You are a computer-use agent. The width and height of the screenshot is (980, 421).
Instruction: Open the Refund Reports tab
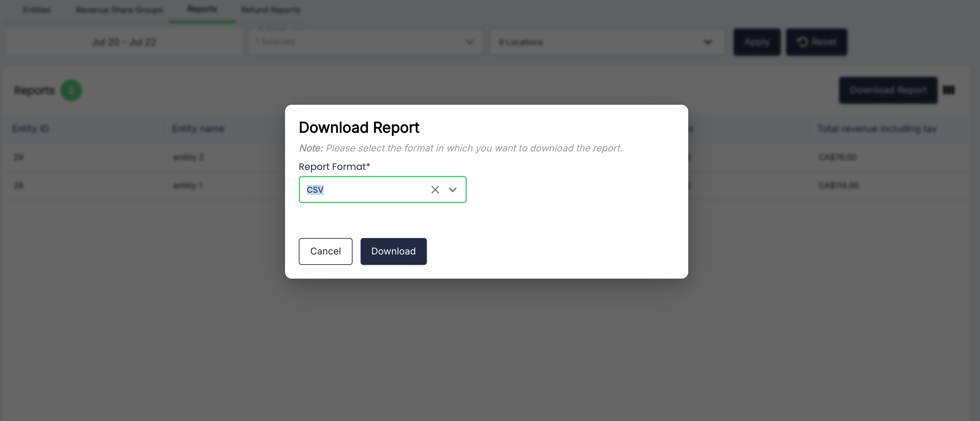271,10
